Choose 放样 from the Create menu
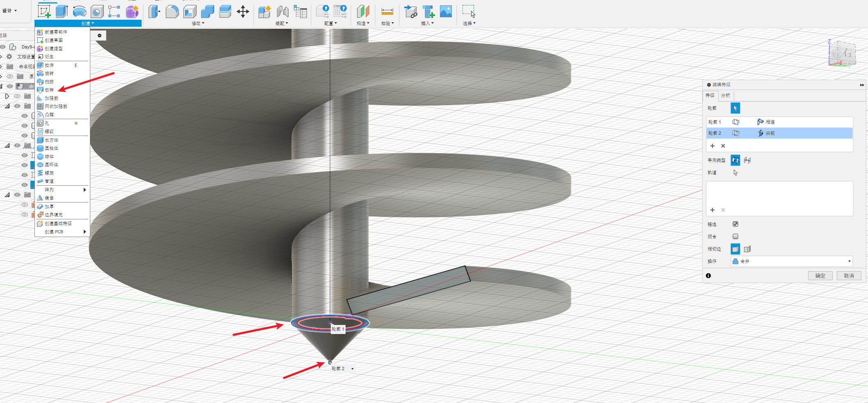Image resolution: width=868 pixels, height=403 pixels. (49, 90)
